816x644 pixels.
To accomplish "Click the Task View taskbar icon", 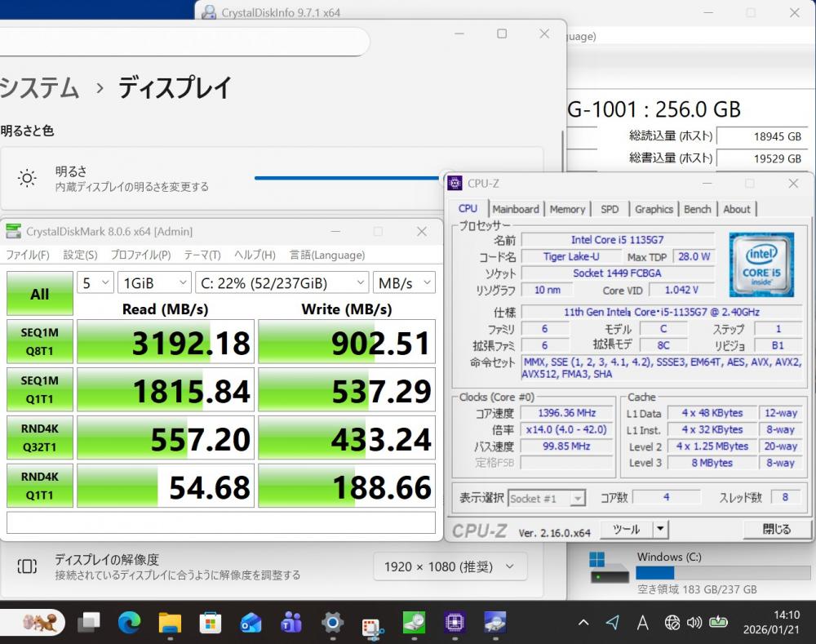I will coord(88,624).
